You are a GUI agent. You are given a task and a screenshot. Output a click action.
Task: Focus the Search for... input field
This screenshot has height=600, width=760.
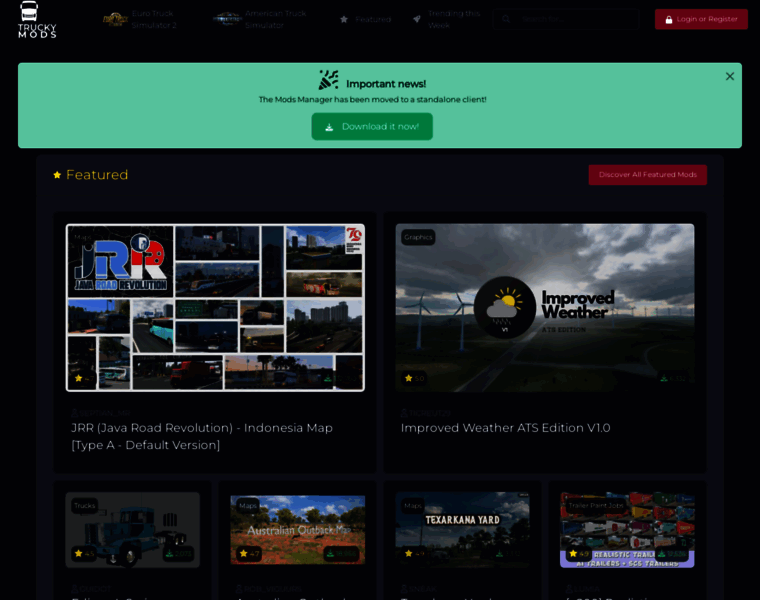566,19
